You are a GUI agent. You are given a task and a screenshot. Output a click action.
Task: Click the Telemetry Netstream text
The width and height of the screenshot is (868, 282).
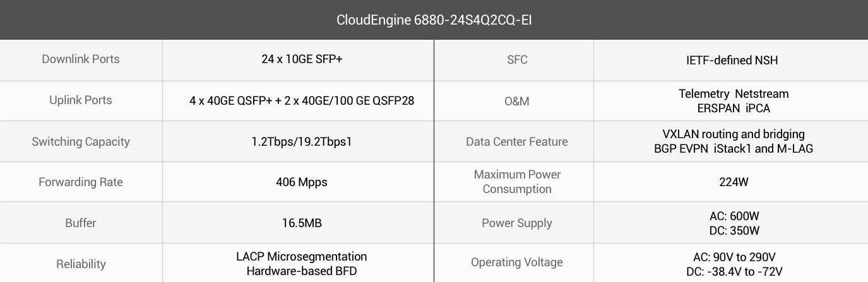click(x=734, y=93)
